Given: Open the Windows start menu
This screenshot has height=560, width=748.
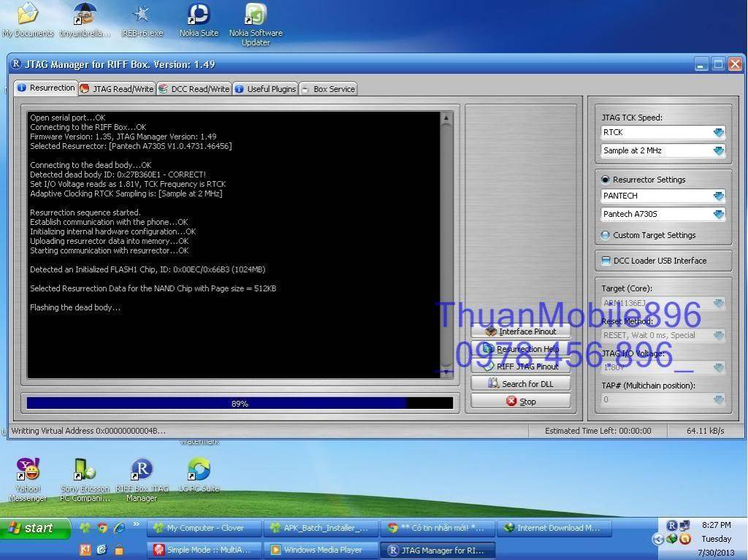Looking at the screenshot, I should click(x=34, y=528).
